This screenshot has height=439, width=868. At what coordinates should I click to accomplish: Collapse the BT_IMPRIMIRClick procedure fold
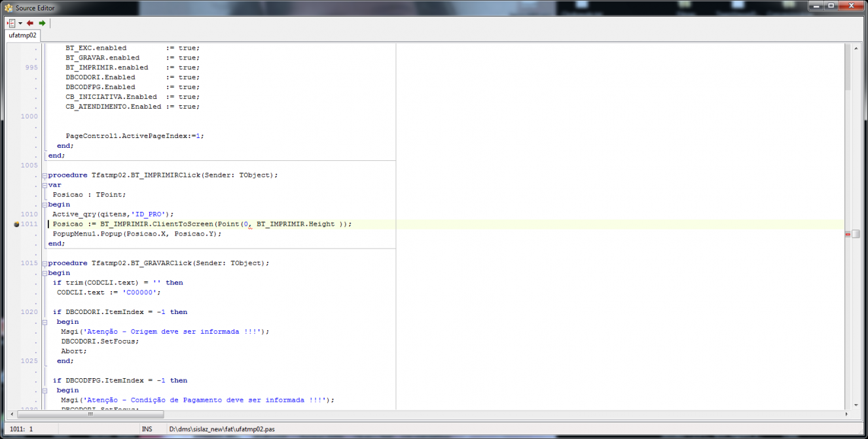(45, 175)
